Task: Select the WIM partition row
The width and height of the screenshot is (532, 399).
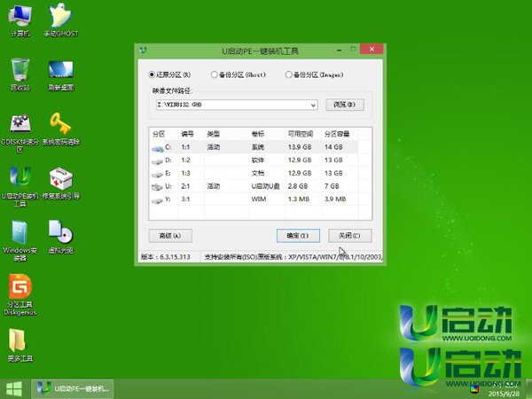Action: pyautogui.click(x=254, y=199)
